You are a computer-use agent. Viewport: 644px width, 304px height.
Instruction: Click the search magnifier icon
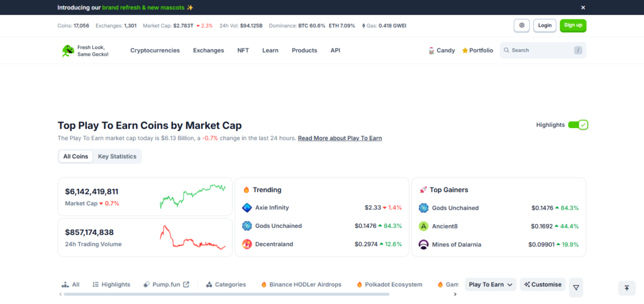click(507, 50)
